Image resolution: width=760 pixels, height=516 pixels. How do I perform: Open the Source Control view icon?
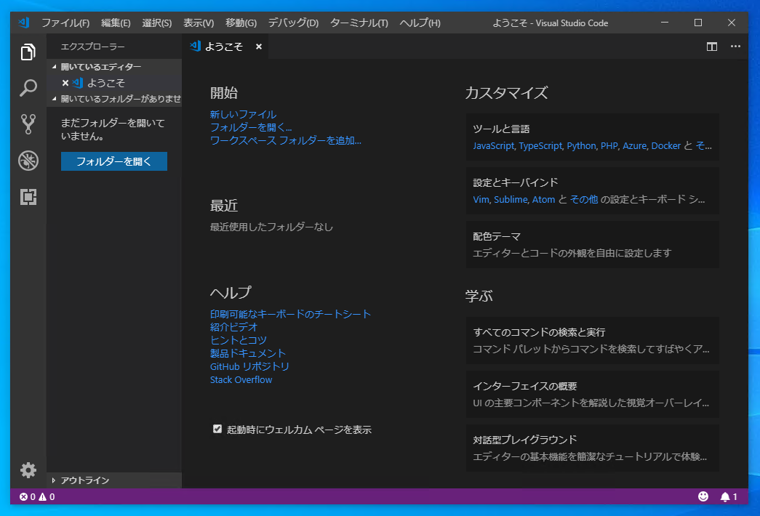tap(28, 124)
